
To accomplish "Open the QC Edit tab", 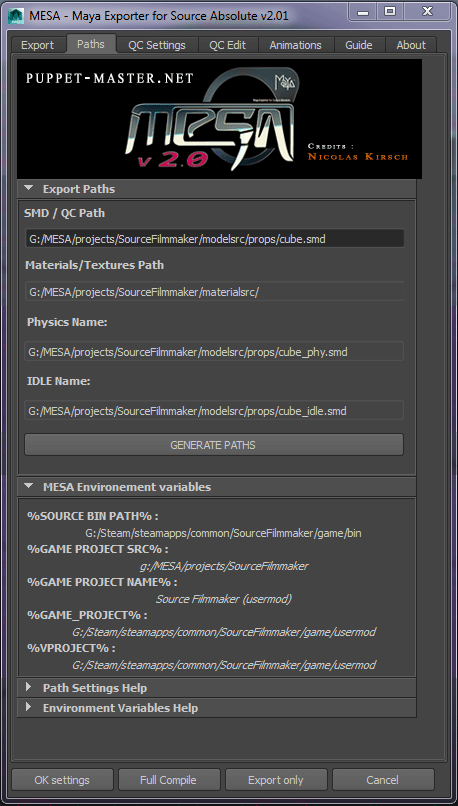I will [227, 45].
